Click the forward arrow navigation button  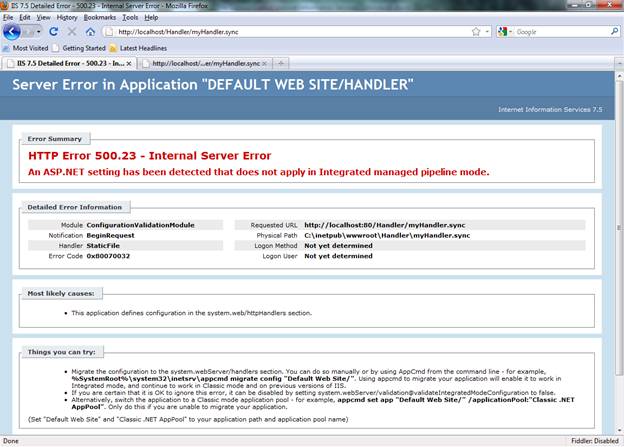tap(28, 32)
